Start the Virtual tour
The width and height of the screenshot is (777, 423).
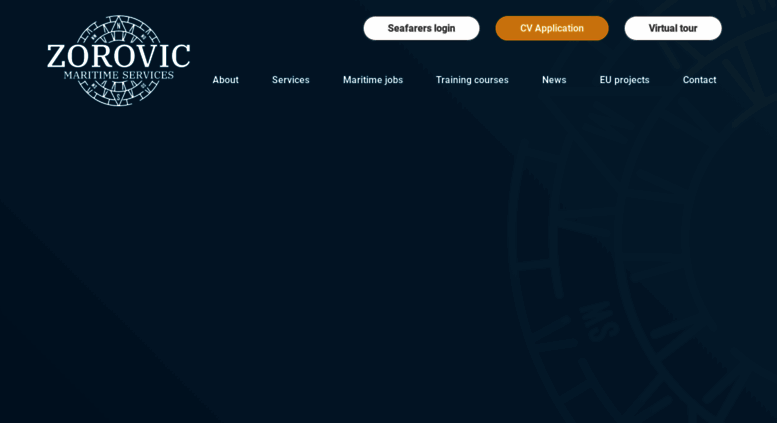tap(673, 28)
